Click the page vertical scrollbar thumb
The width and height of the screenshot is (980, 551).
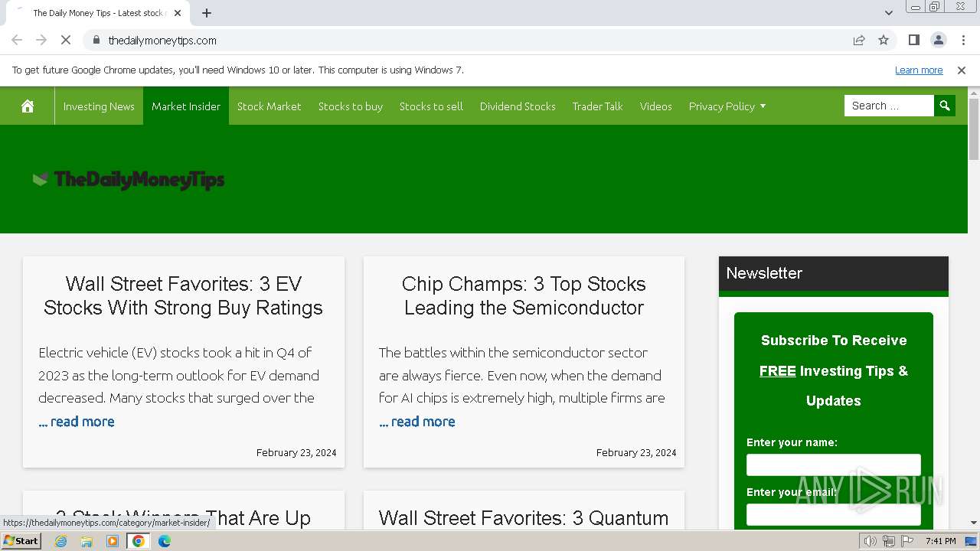974,129
